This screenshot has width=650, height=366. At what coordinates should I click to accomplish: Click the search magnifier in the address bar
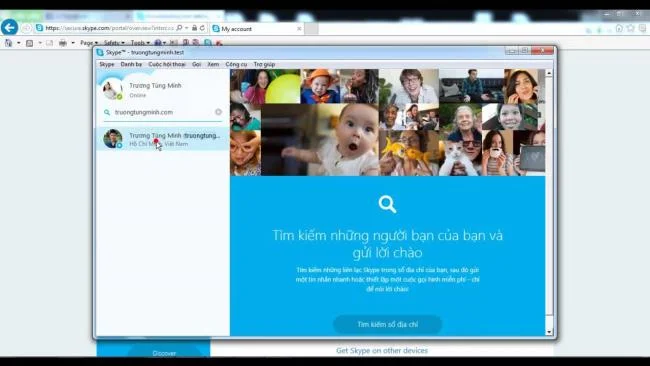pyautogui.click(x=179, y=28)
